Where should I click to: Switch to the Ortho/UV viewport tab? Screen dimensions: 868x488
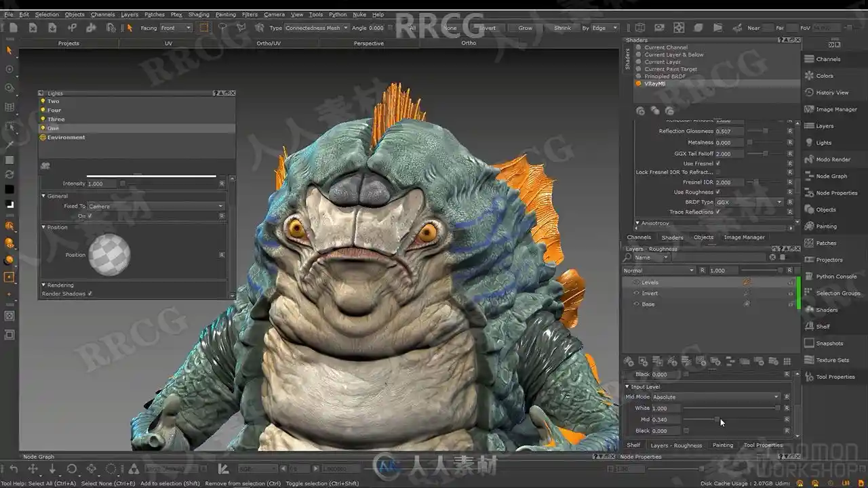point(269,43)
